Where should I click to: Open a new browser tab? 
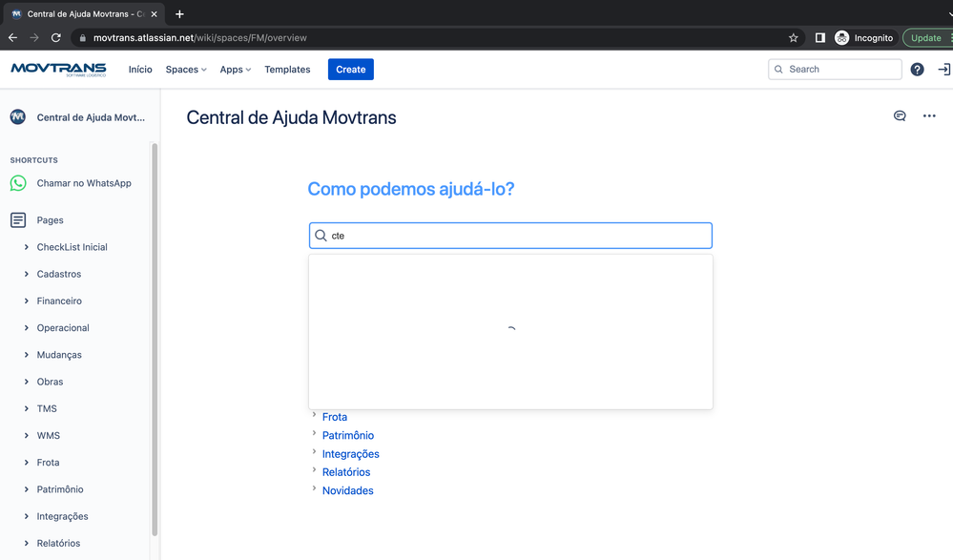[x=179, y=14]
